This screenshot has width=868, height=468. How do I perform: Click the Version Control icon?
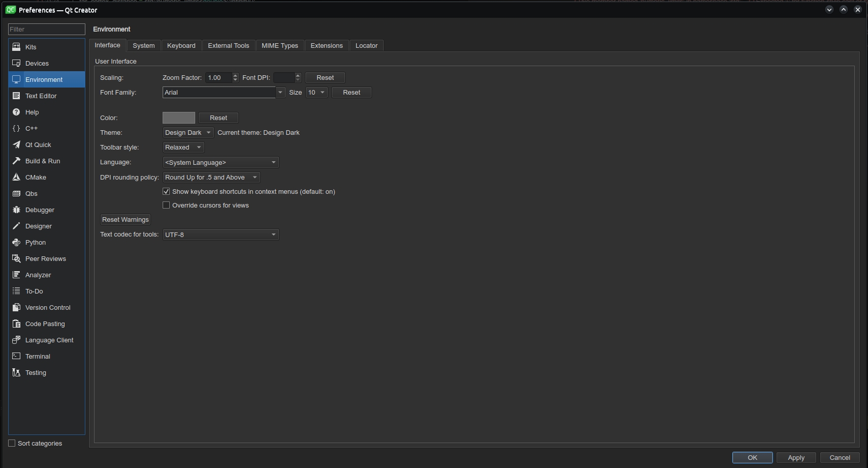[16, 307]
